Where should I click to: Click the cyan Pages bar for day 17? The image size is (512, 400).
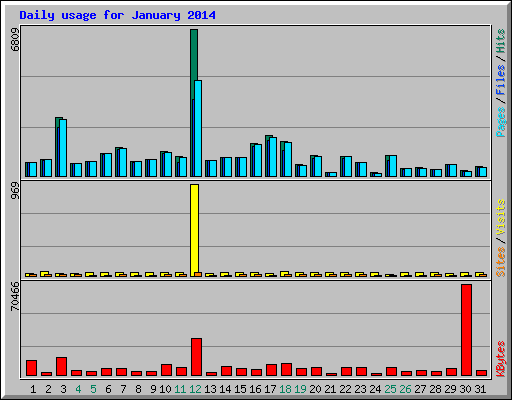click(273, 157)
